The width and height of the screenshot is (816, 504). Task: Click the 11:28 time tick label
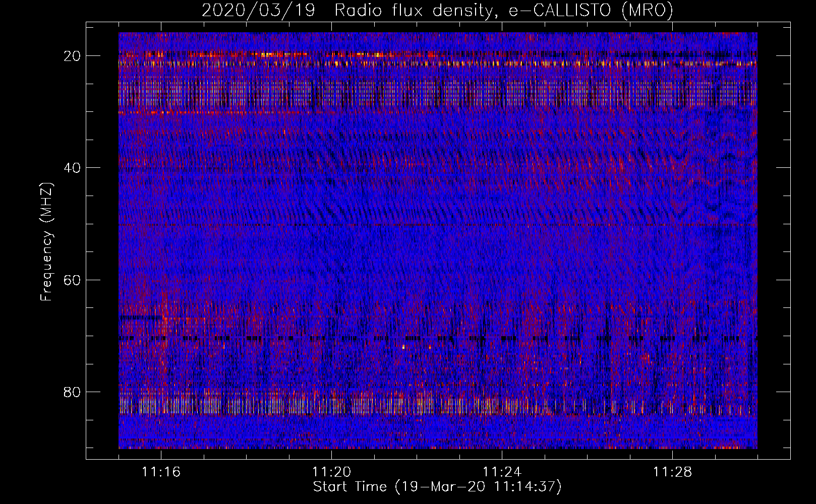[673, 472]
